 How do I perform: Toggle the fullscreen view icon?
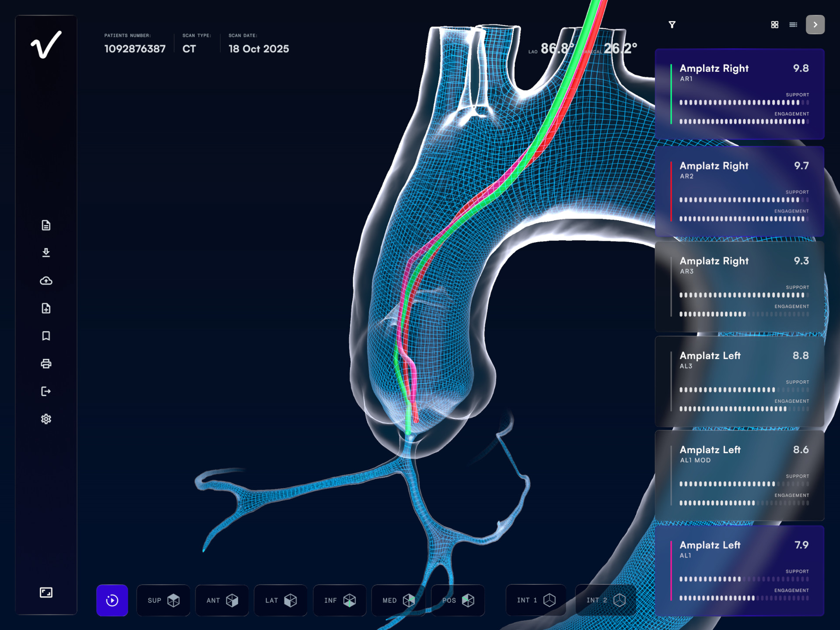[46, 592]
